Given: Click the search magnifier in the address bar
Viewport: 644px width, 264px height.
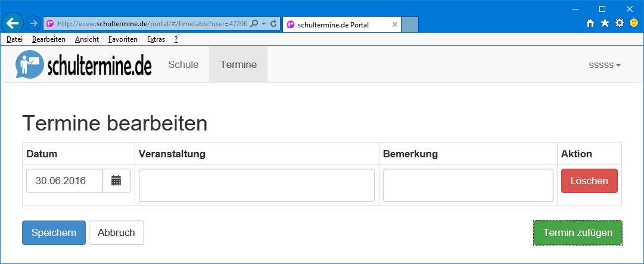Looking at the screenshot, I should click(254, 24).
